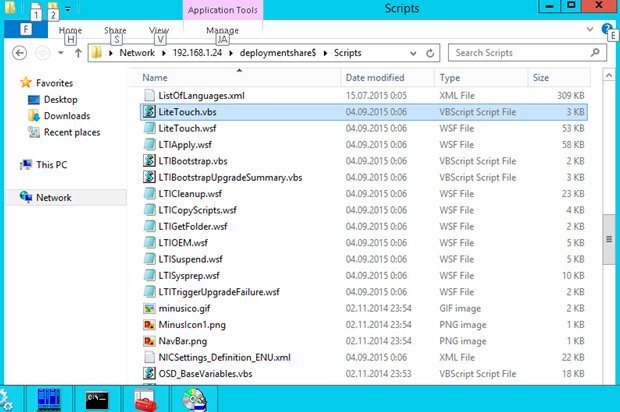Click the Back navigation arrow
Image resolution: width=620 pixels, height=412 pixels.
click(19, 53)
